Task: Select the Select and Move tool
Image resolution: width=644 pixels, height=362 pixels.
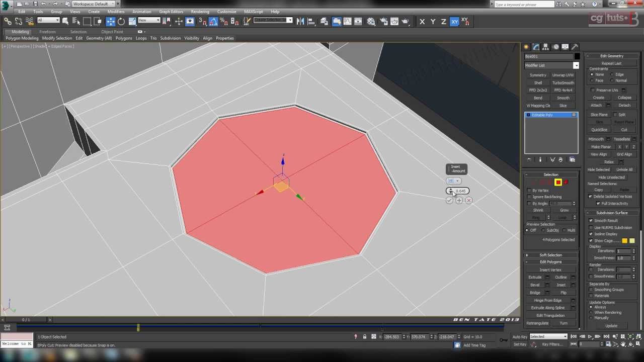Action: pos(110,21)
